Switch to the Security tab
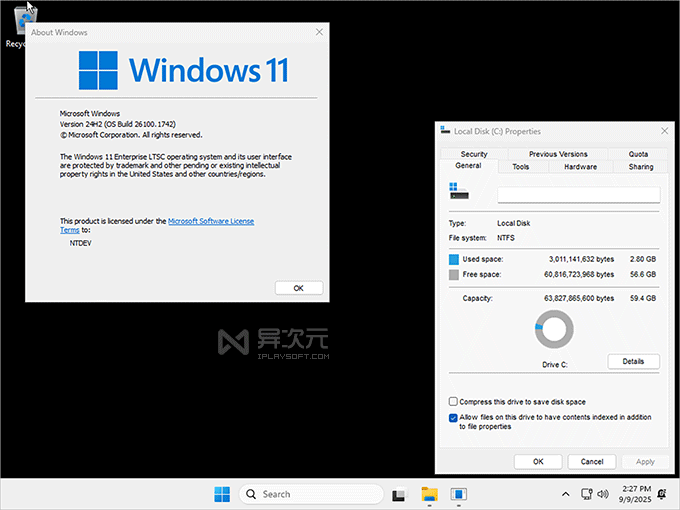The width and height of the screenshot is (680, 510). 474,154
